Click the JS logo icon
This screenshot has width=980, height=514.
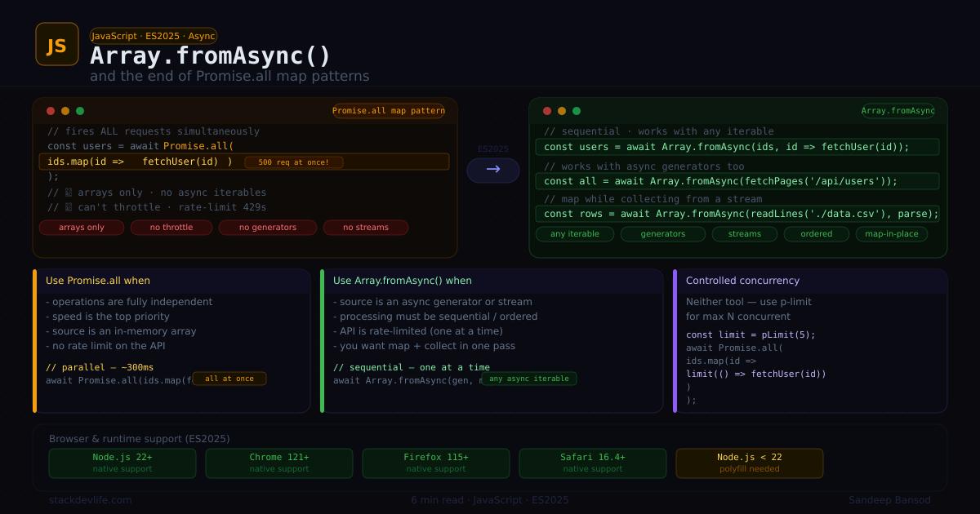57,45
